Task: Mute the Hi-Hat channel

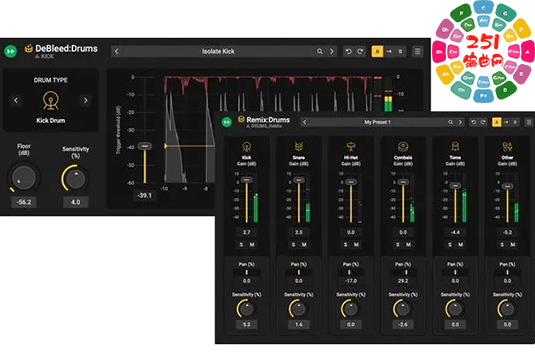Action: point(356,245)
